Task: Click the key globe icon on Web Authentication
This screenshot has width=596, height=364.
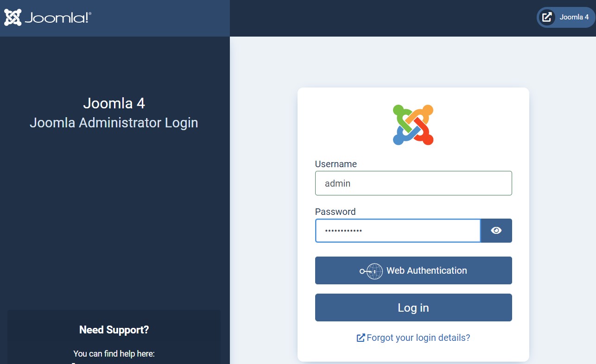Action: pos(371,271)
